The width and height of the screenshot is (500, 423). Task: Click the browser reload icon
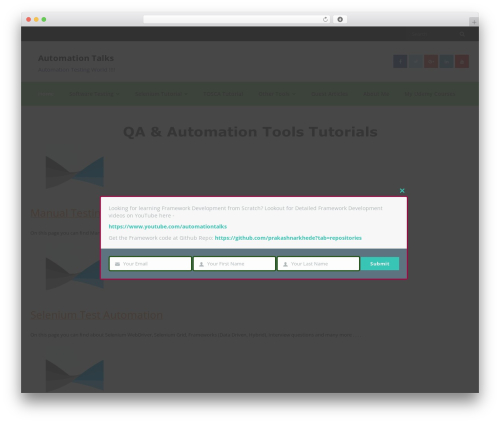[x=325, y=20]
